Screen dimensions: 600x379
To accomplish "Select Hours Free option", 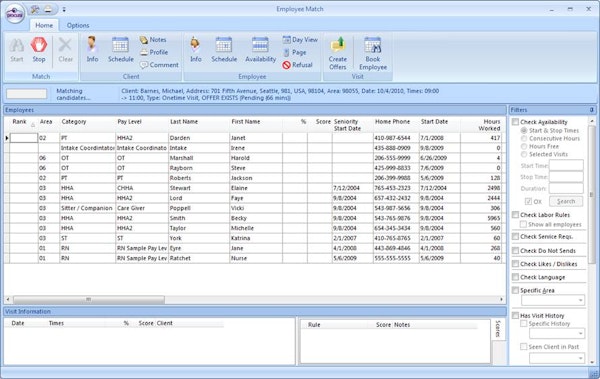I will (524, 146).
